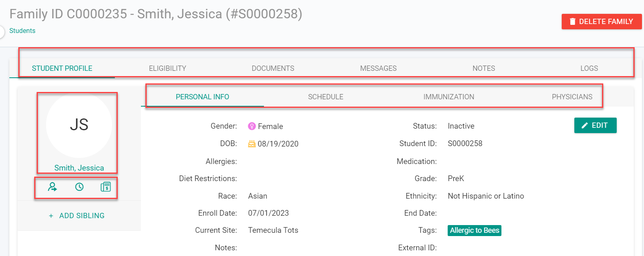
Task: Click the Allergic to Bees tag
Action: (475, 230)
